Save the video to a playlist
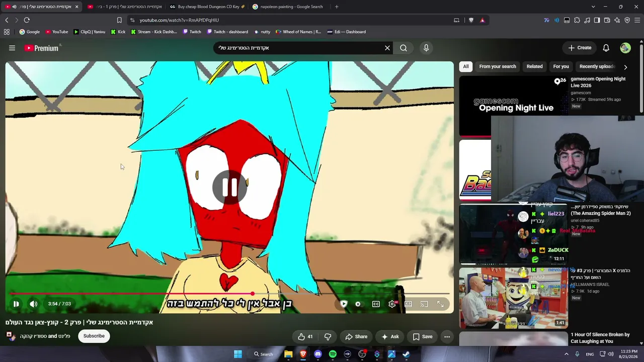 pyautogui.click(x=423, y=336)
